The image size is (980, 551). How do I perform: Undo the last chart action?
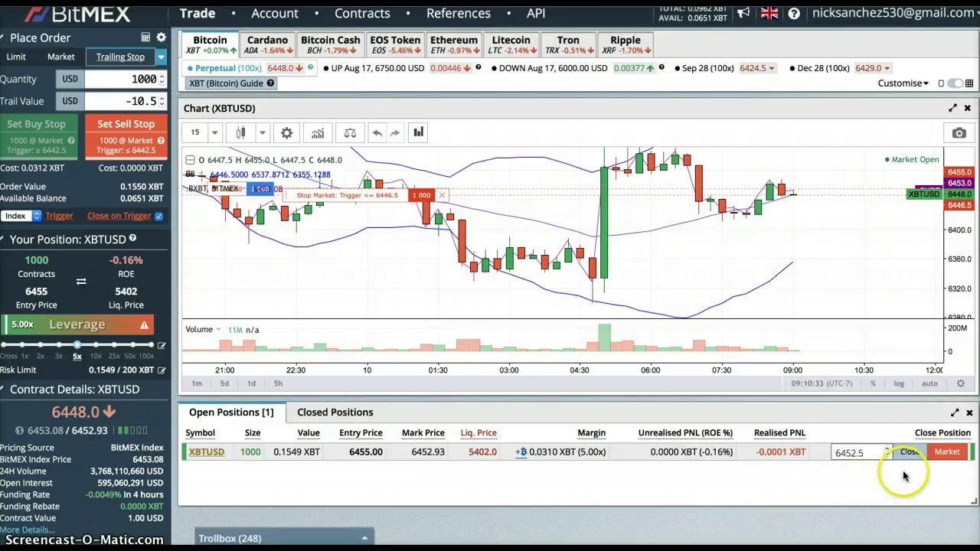coord(377,133)
